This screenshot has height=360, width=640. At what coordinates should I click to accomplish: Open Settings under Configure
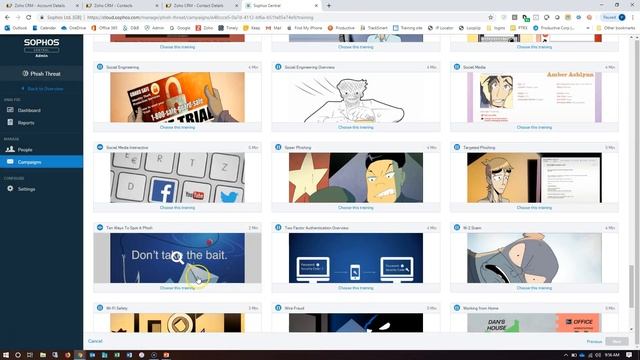pyautogui.click(x=41, y=189)
